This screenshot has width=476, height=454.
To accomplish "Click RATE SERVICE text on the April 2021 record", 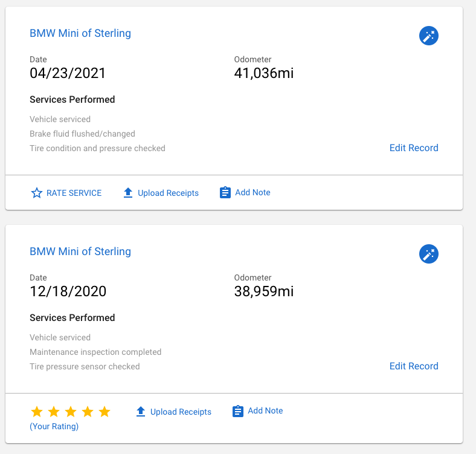I will click(74, 193).
